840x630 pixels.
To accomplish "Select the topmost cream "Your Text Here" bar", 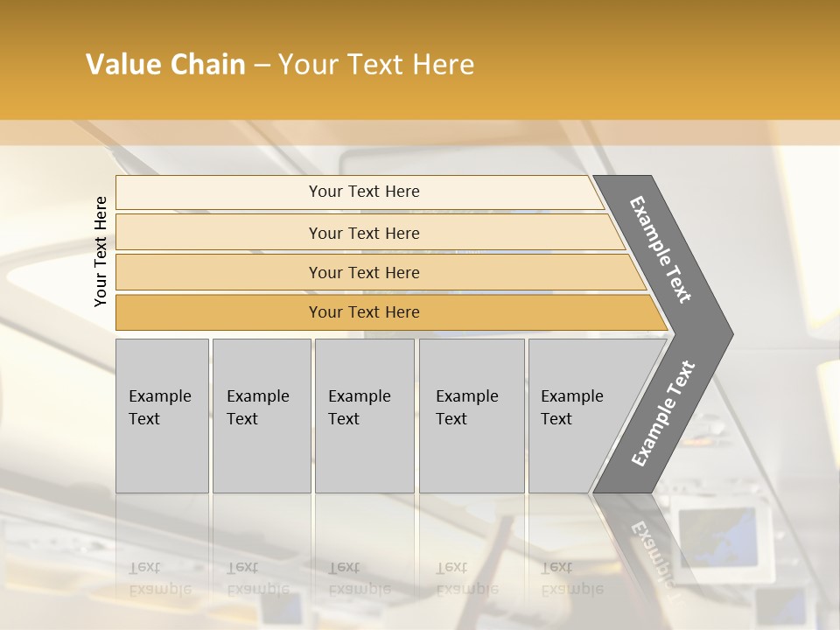I will coord(363,192).
